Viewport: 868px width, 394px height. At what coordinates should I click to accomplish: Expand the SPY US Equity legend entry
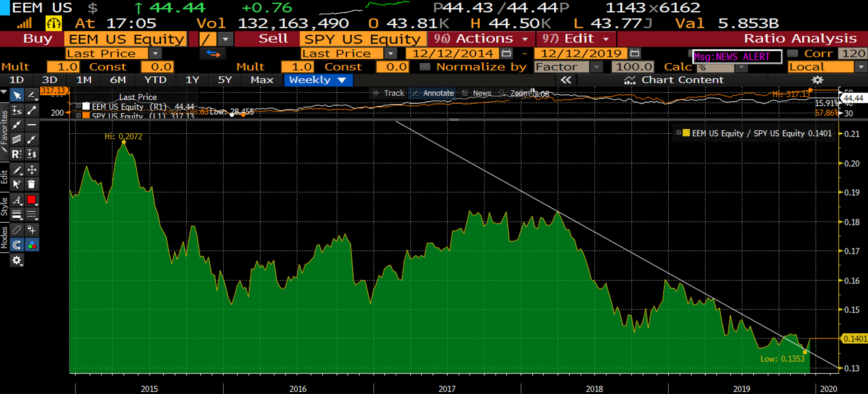[x=78, y=116]
